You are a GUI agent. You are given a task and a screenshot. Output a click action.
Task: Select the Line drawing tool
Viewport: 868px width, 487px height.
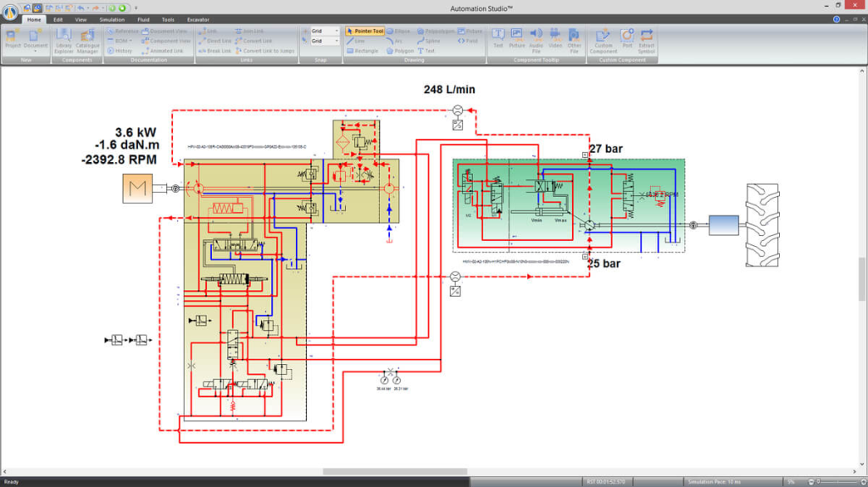[356, 41]
